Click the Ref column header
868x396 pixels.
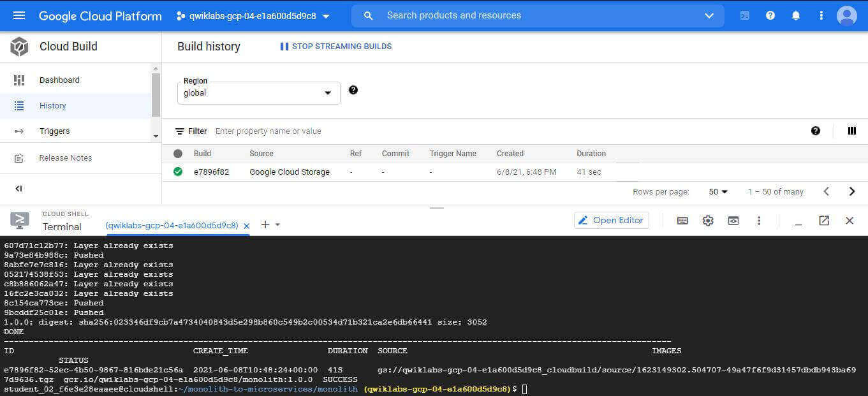pyautogui.click(x=356, y=154)
